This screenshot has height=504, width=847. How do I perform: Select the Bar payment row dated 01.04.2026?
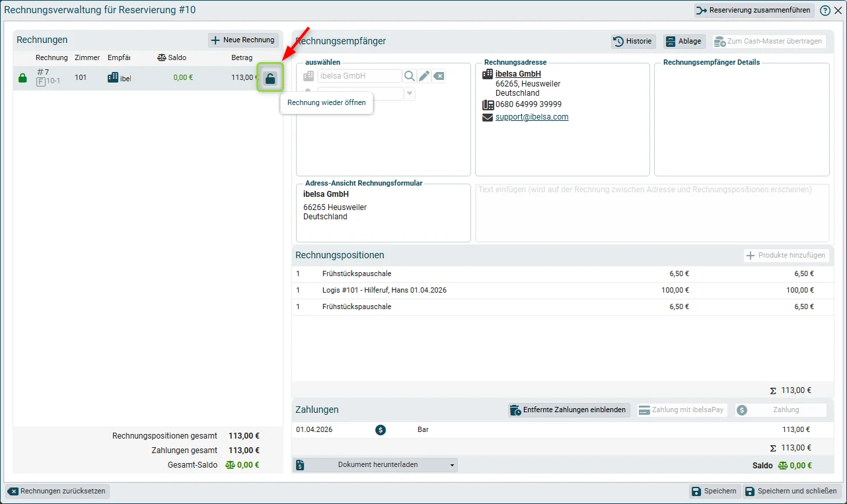562,430
